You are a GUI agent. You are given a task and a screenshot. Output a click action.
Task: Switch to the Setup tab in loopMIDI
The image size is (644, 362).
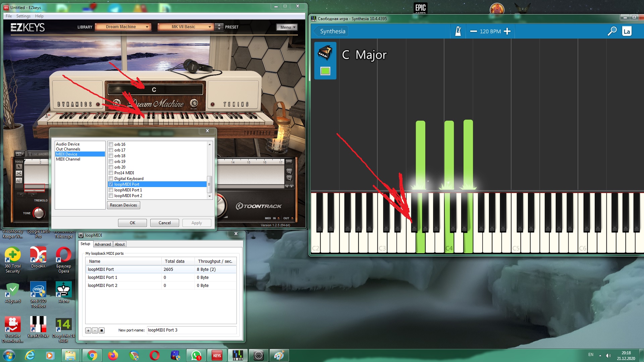pos(85,244)
